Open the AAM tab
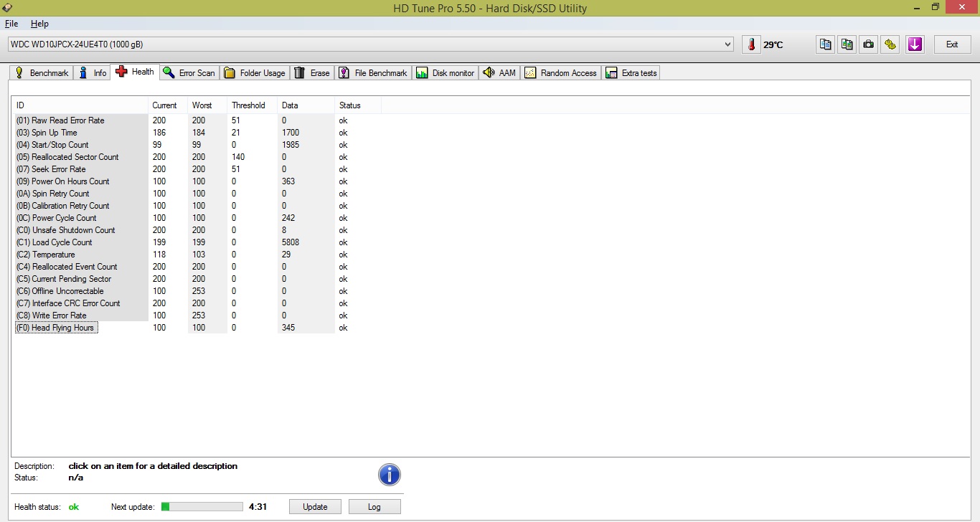Viewport: 980px width, 522px height. tap(499, 73)
